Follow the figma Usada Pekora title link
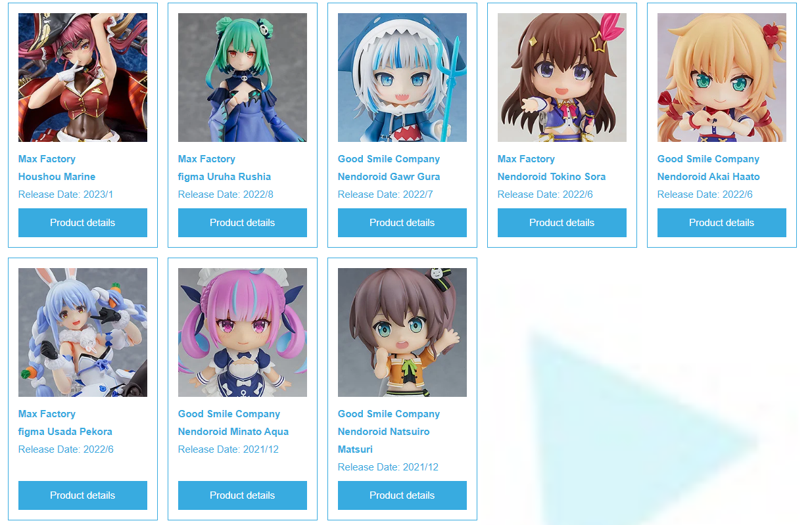 click(65, 432)
